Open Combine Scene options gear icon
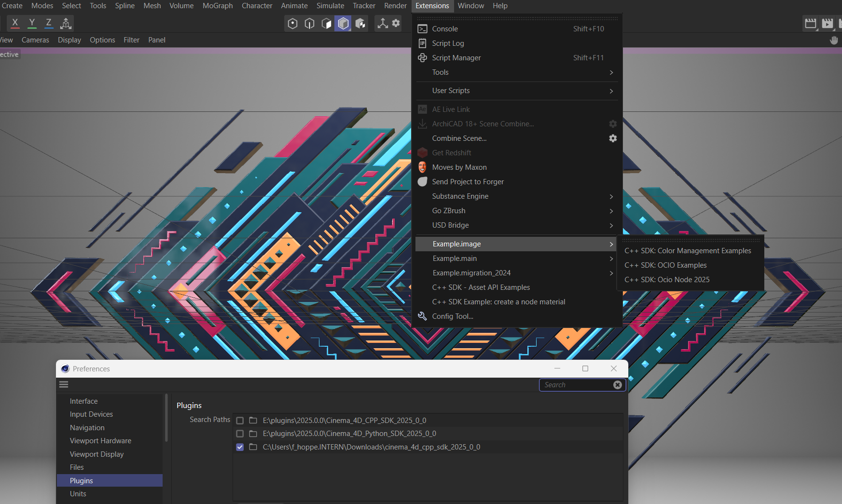 pyautogui.click(x=613, y=138)
